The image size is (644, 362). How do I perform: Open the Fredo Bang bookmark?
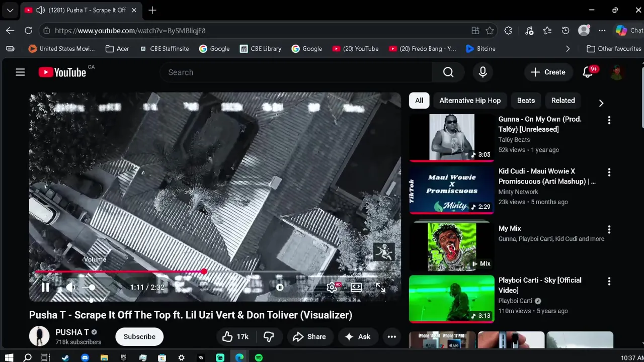(x=422, y=49)
